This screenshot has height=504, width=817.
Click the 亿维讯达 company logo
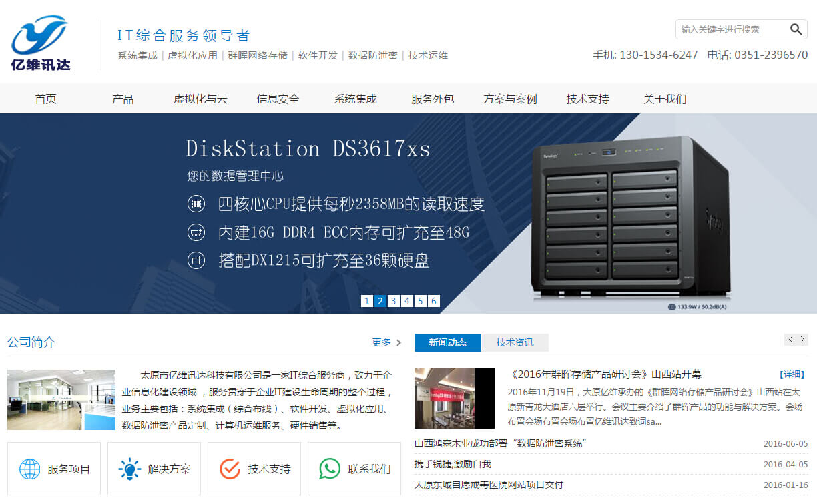click(x=41, y=44)
